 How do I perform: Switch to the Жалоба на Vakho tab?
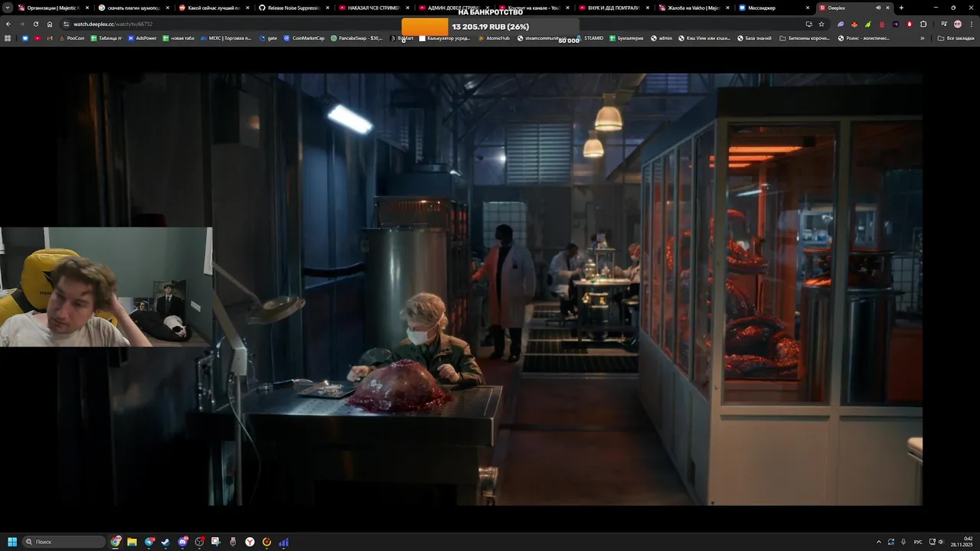click(x=694, y=8)
